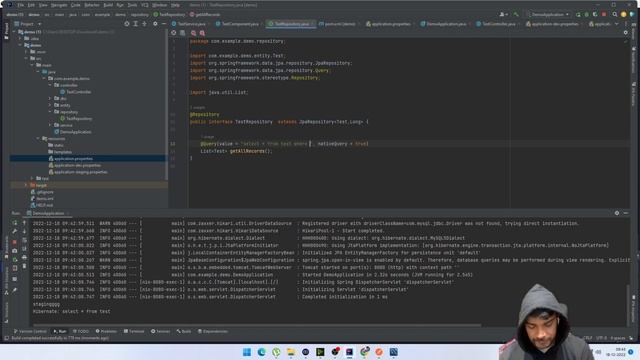Image resolution: width=640 pixels, height=360 pixels.
Task: Hide the Project panel with minus icon
Action: pyautogui.click(x=164, y=24)
